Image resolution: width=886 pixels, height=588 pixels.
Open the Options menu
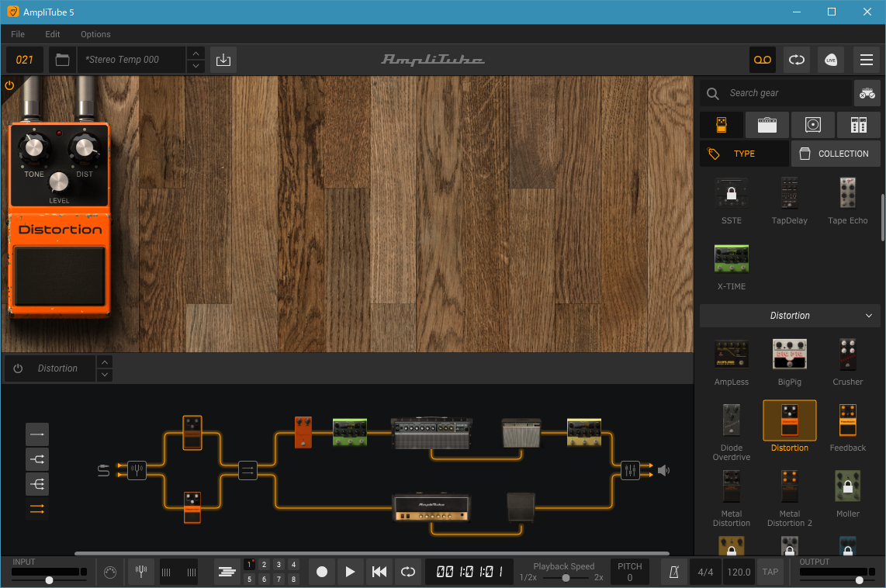tap(95, 34)
